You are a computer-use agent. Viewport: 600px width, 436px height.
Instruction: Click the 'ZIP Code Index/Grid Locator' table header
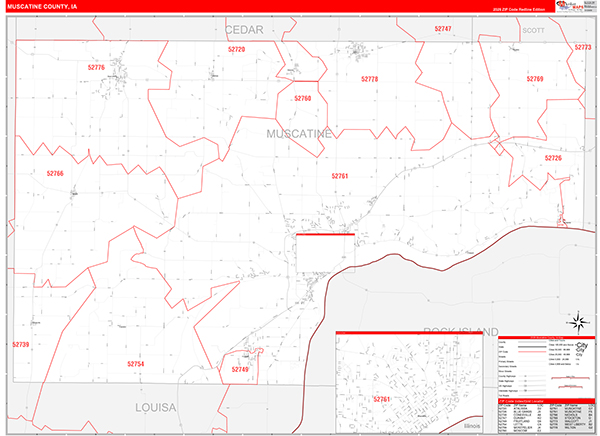(546, 401)
